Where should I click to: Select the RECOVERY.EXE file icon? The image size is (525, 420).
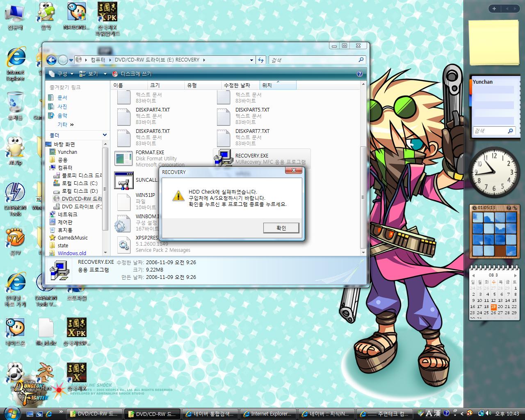(x=223, y=158)
